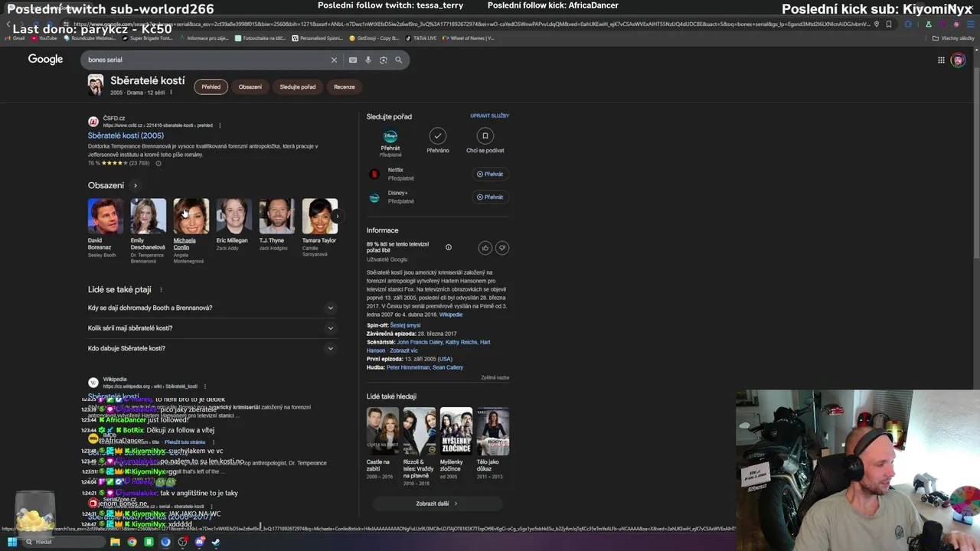Open Tamara Taylor cast photo
Screen dimensions: 980x551
[319, 216]
